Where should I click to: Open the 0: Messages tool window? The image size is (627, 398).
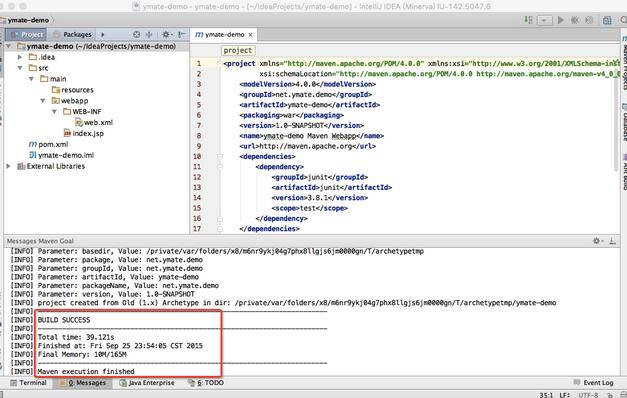tap(82, 383)
